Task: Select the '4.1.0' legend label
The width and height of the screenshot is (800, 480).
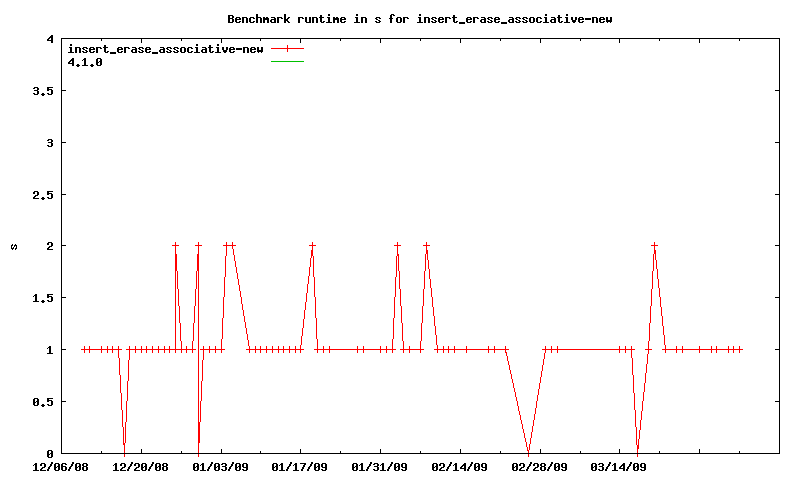Action: point(85,61)
